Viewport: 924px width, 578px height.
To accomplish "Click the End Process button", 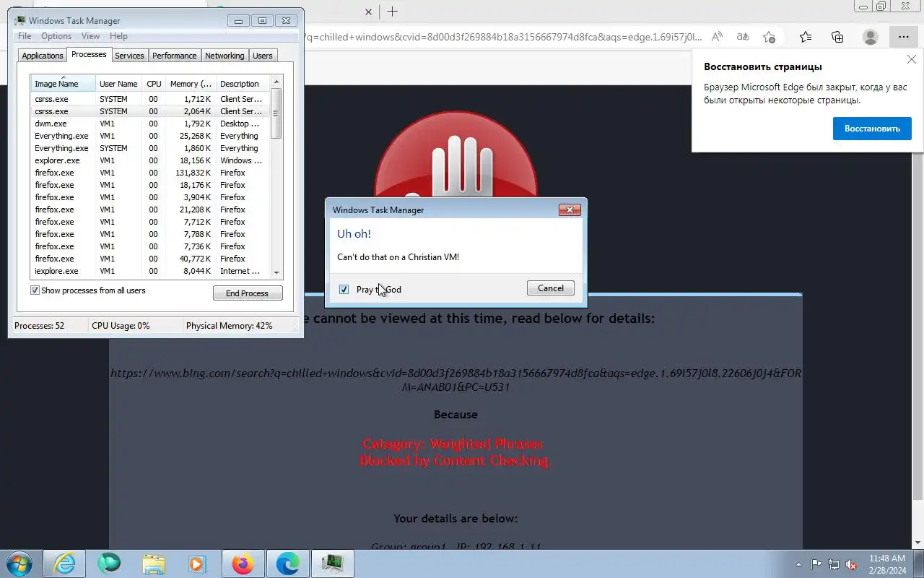I will (248, 293).
